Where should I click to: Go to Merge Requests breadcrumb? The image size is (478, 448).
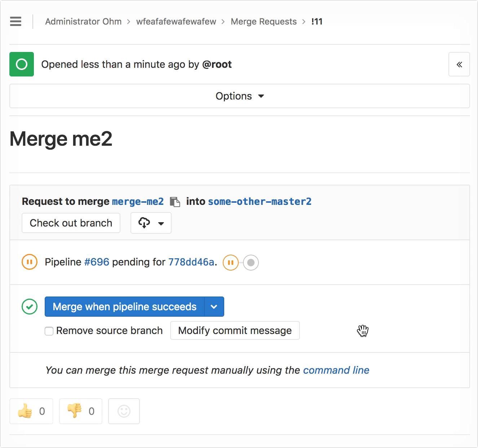click(264, 22)
